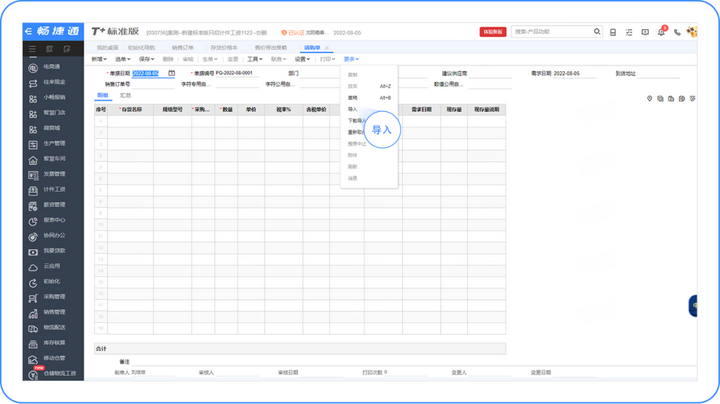
Task: Expand the 生单 dropdown
Action: pos(210,59)
